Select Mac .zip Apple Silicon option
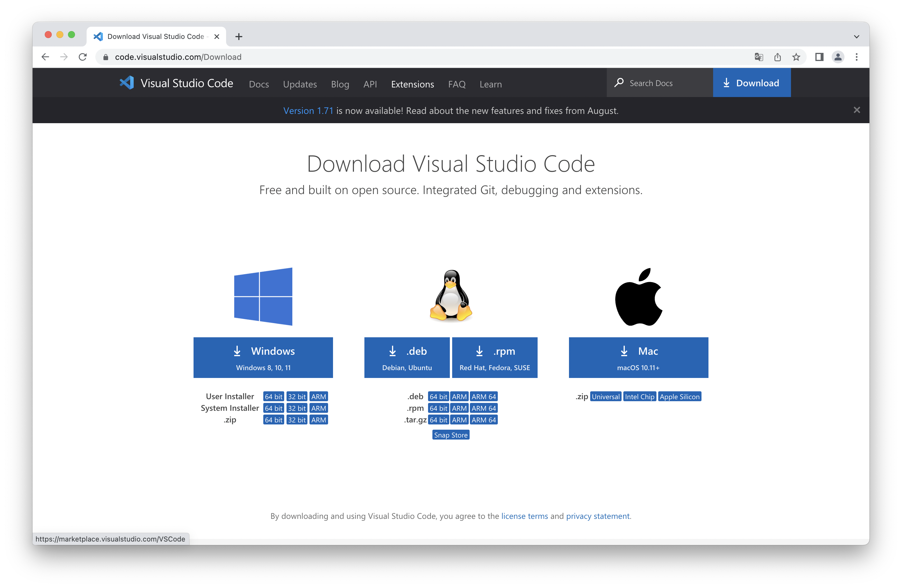The height and width of the screenshot is (588, 902). click(x=680, y=397)
